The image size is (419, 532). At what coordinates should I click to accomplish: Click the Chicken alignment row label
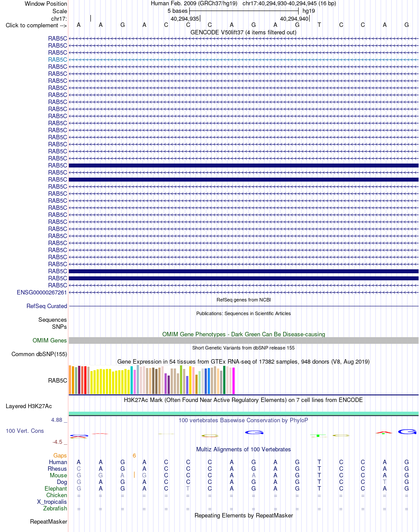57,495
